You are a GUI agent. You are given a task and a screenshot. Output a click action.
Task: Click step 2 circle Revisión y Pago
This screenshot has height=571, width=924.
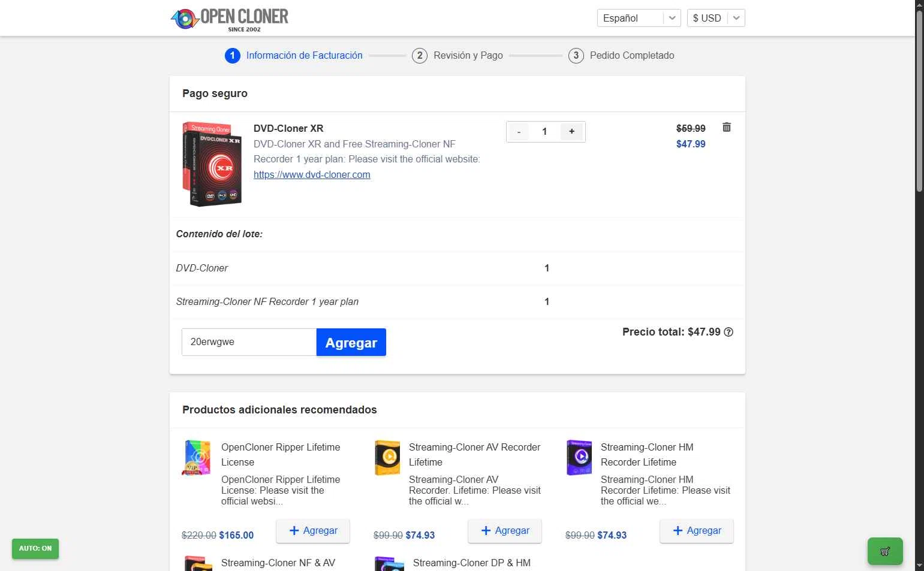pyautogui.click(x=420, y=56)
